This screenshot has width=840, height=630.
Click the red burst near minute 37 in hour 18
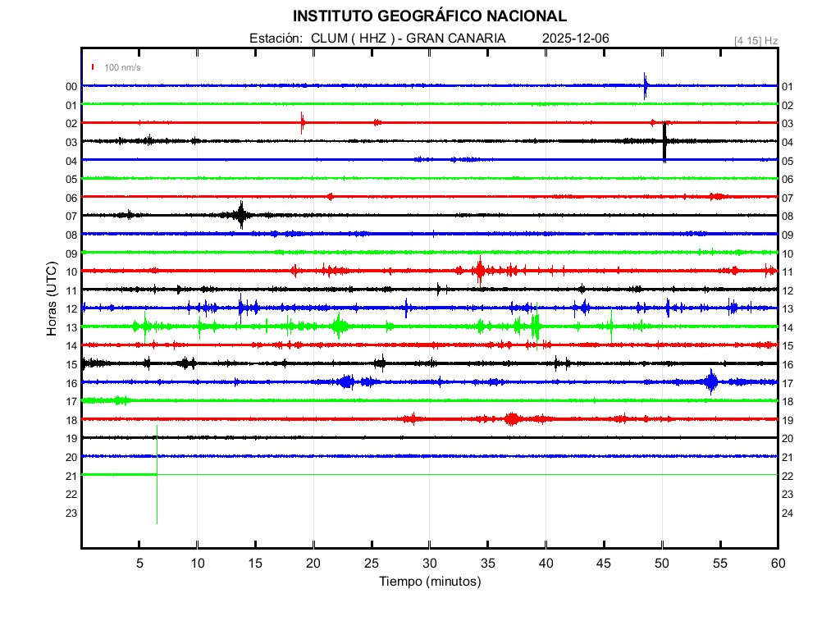point(513,418)
